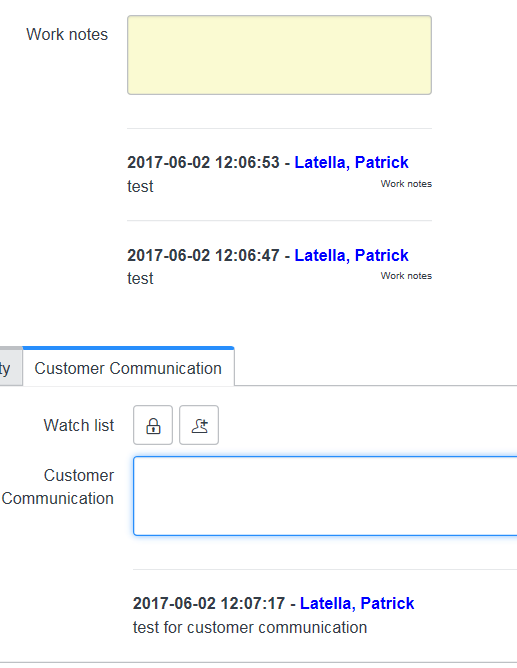
Task: Click the 'test for customer communication' message
Action: tap(250, 628)
